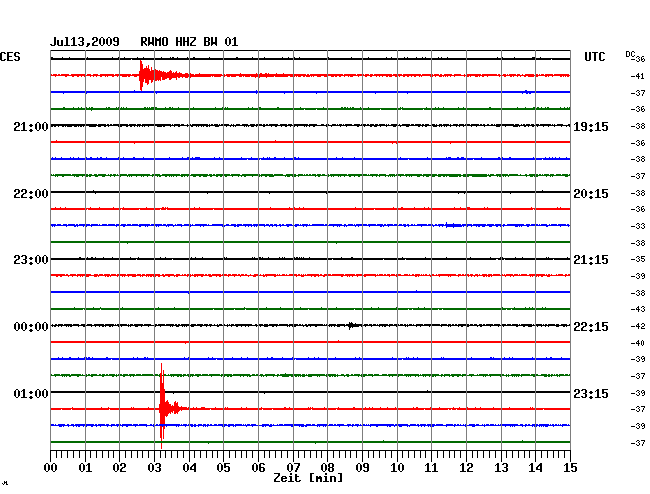Click minute axis tick label 12
650x494 pixels.
pyautogui.click(x=466, y=468)
